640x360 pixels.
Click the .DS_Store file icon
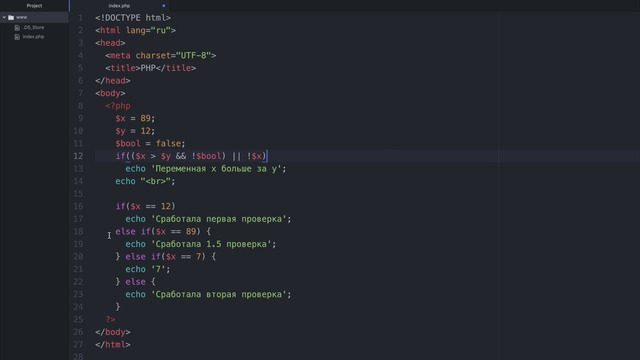(17, 28)
